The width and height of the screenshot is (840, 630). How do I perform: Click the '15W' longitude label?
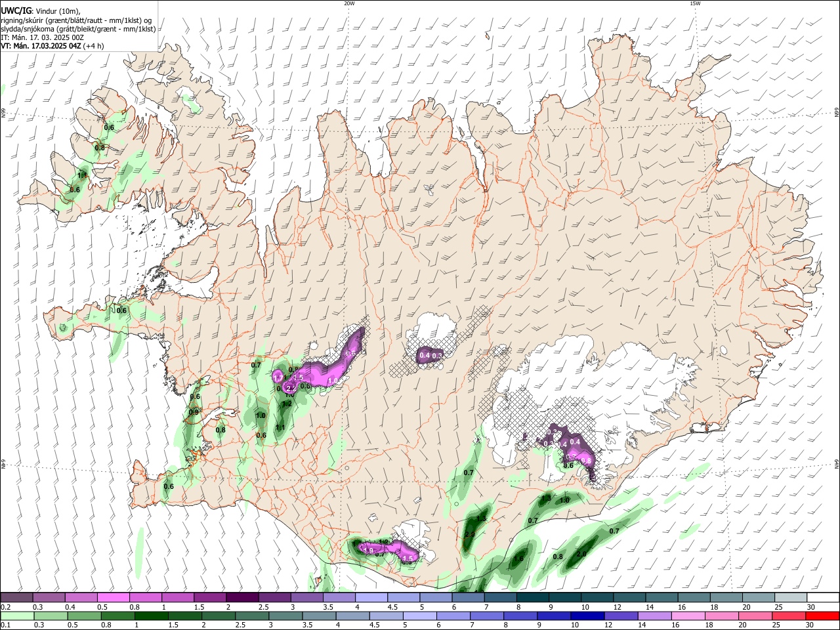coord(695,3)
